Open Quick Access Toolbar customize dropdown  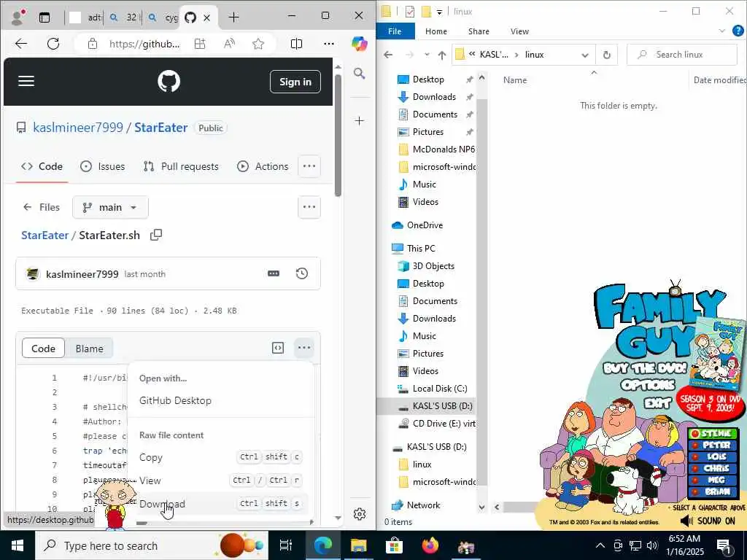439,12
